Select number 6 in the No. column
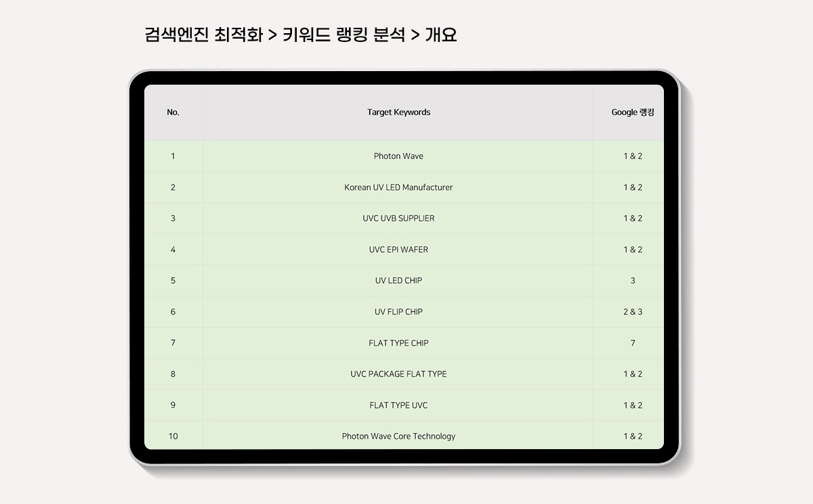This screenshot has height=504, width=813. point(173,312)
